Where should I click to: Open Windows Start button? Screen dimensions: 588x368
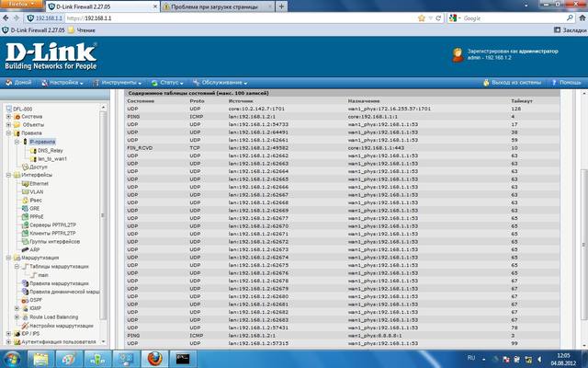12,360
